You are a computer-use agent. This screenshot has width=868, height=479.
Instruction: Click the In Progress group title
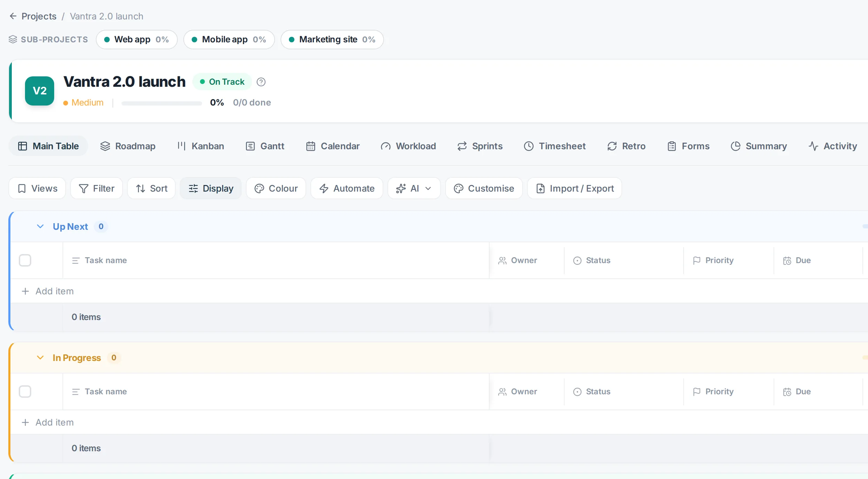point(77,358)
